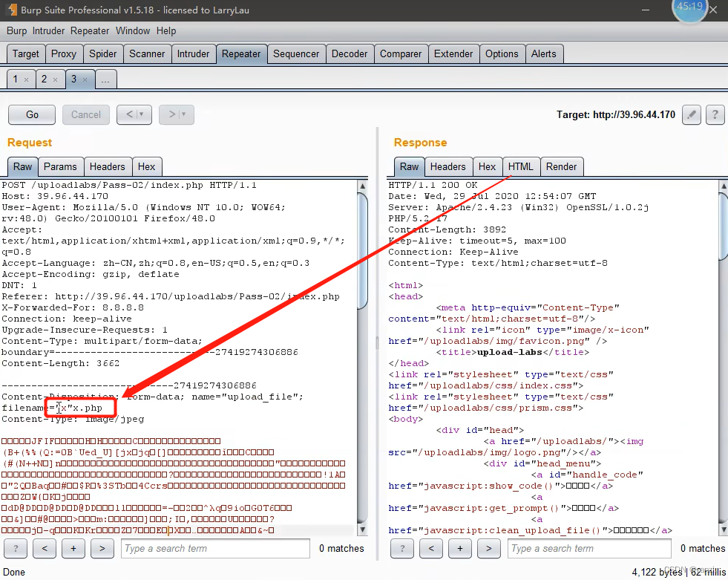Click request scrollbar down arrow

(363, 530)
